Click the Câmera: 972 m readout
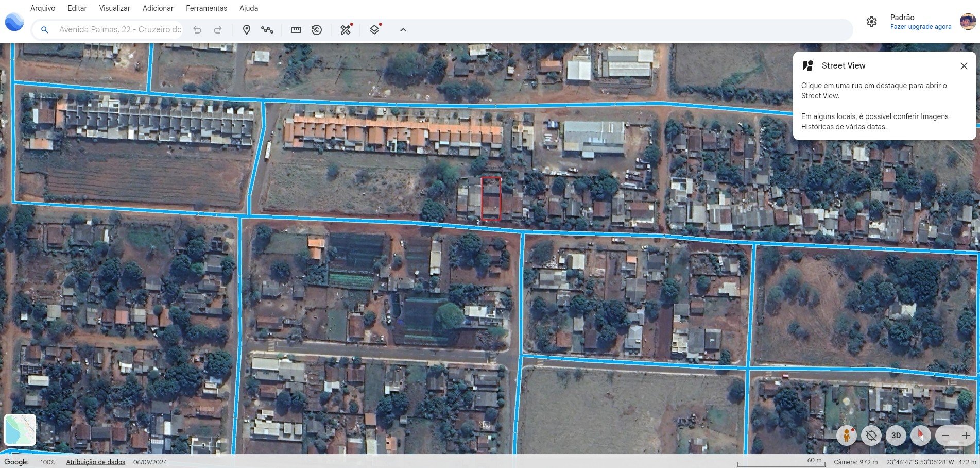 [855, 462]
